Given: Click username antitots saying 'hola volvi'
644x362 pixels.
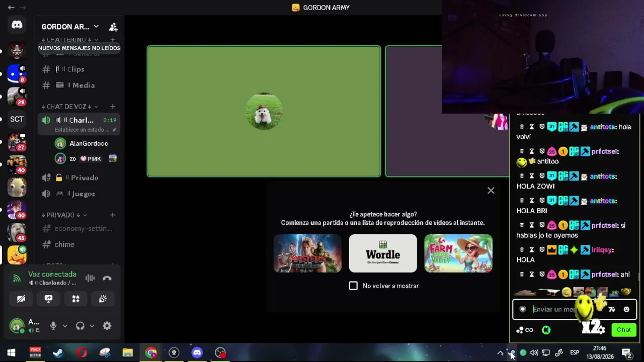Looking at the screenshot, I should coord(603,127).
